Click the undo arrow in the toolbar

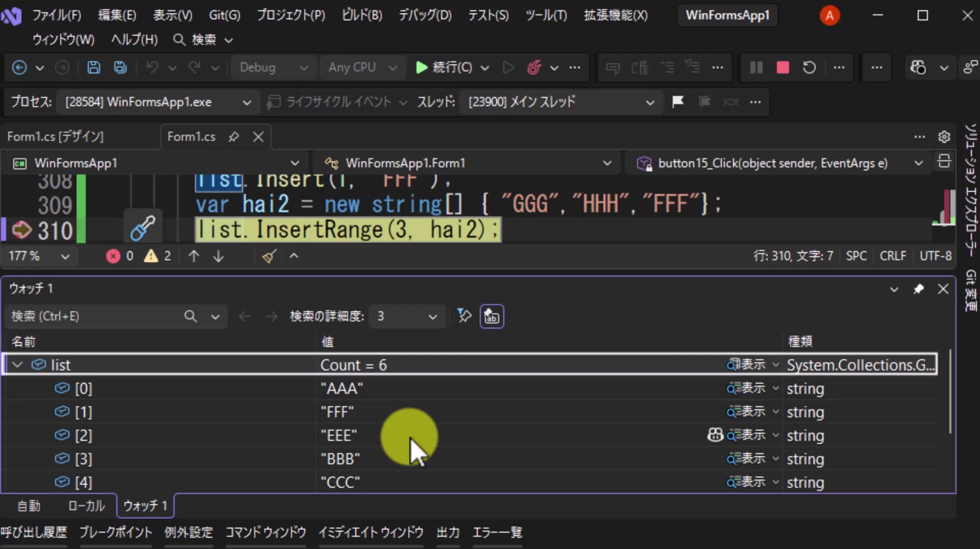152,67
